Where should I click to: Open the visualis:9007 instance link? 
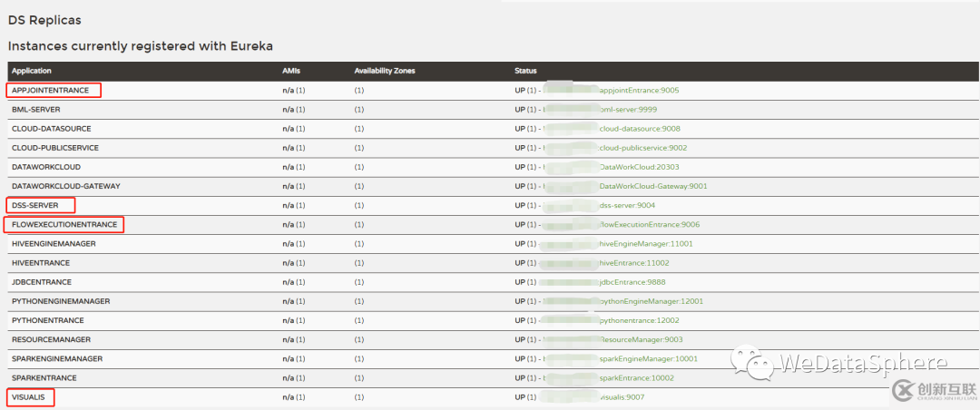[625, 396]
